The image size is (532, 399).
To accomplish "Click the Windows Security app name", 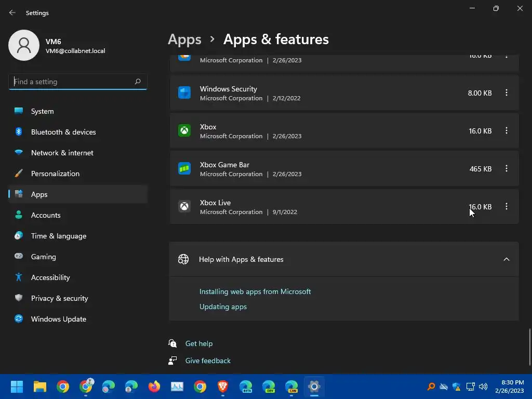I will (229, 89).
